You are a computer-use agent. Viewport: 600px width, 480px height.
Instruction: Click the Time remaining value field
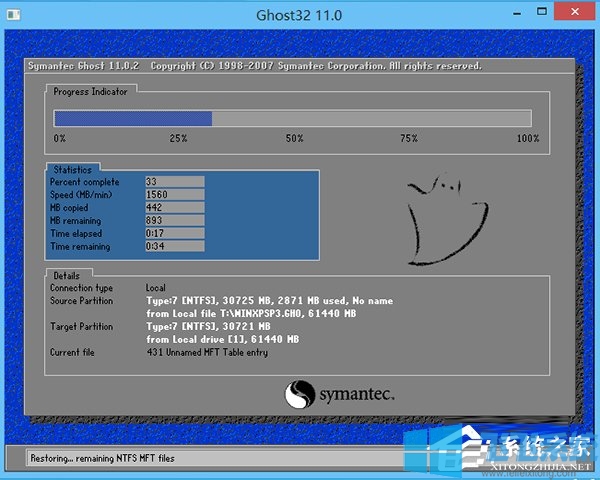coord(174,246)
